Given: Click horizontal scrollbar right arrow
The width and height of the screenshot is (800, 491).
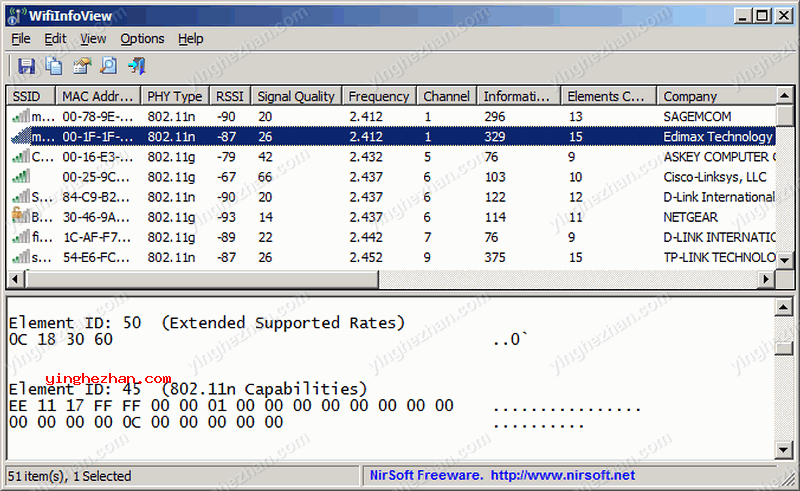Looking at the screenshot, I should (x=766, y=279).
